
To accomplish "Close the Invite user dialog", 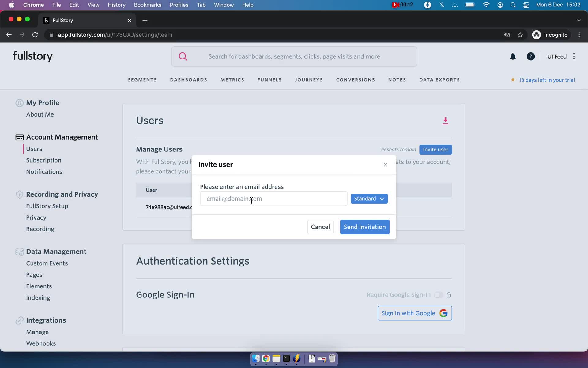I will point(385,165).
